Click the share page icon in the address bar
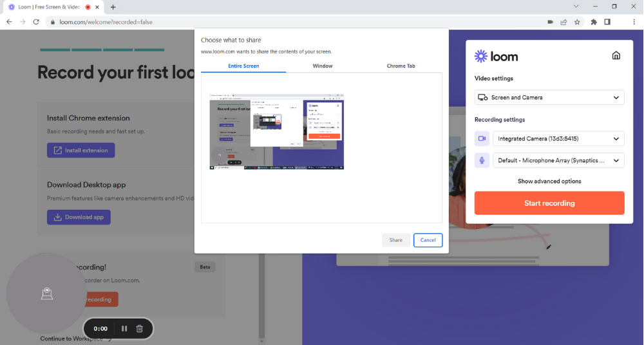Image resolution: width=644 pixels, height=345 pixels. pyautogui.click(x=563, y=22)
